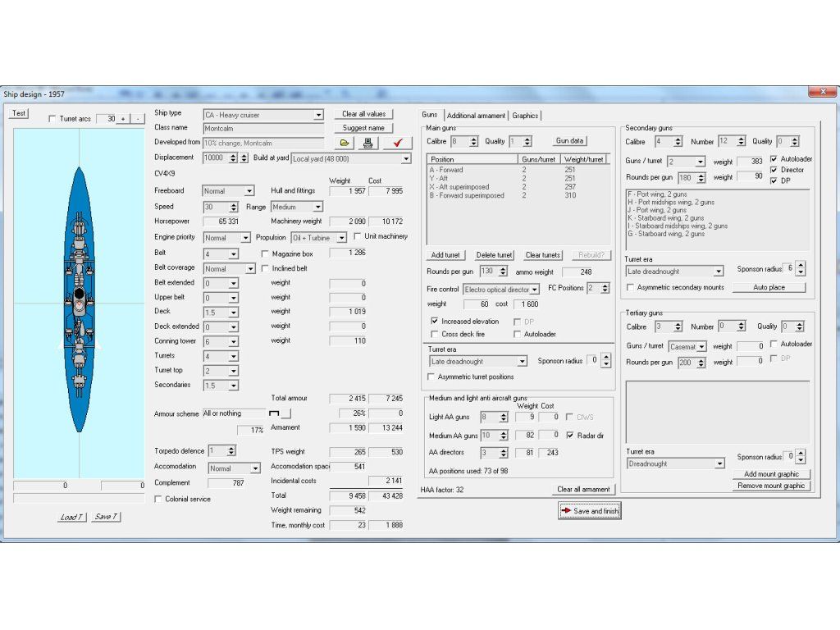Switch to the Additional armament tab
Viewport: 840px width, 630px height.
476,116
